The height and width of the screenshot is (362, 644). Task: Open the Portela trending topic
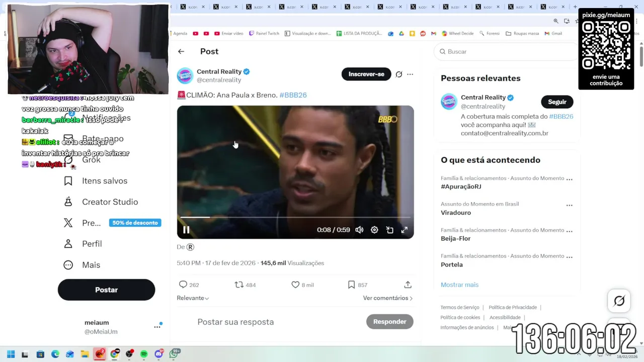451,264
